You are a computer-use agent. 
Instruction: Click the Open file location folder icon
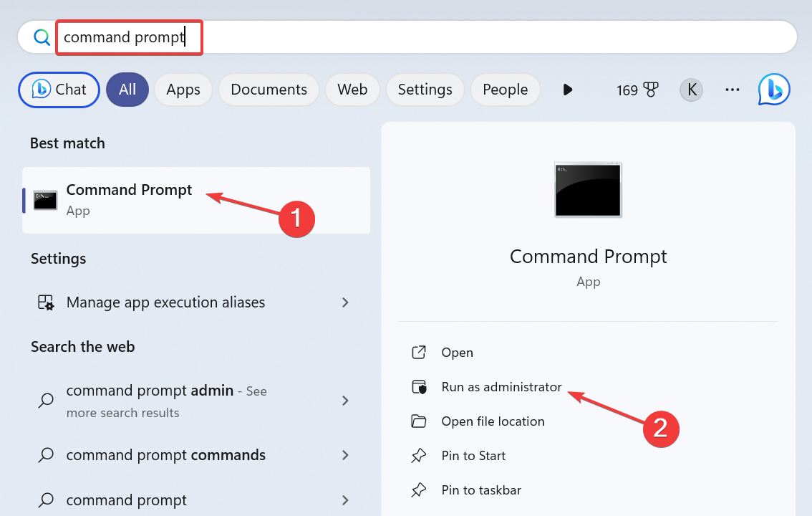click(x=418, y=421)
